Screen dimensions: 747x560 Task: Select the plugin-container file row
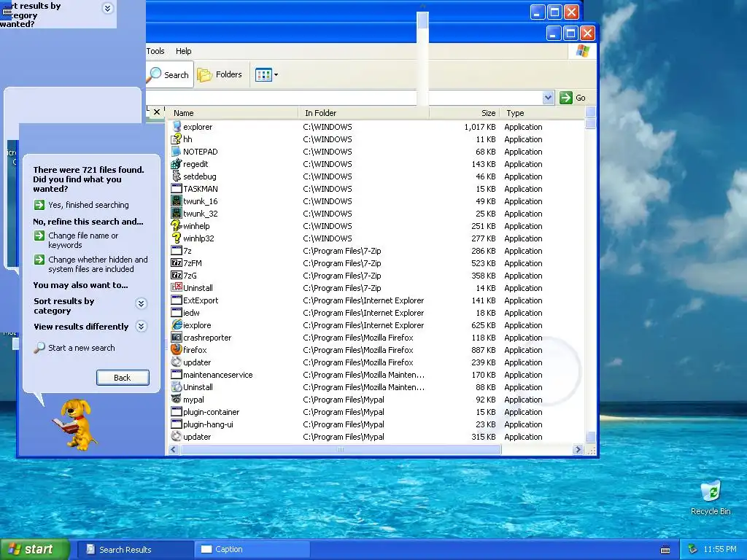[376, 411]
